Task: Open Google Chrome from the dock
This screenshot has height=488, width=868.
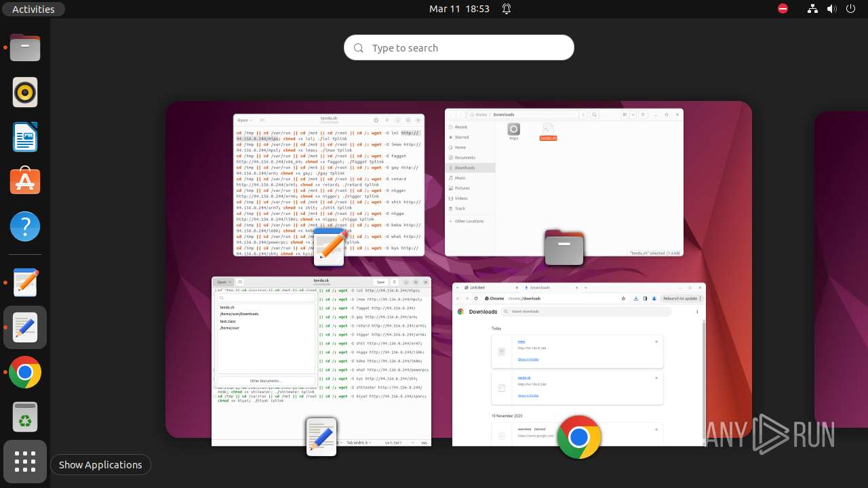Action: pos(25,372)
